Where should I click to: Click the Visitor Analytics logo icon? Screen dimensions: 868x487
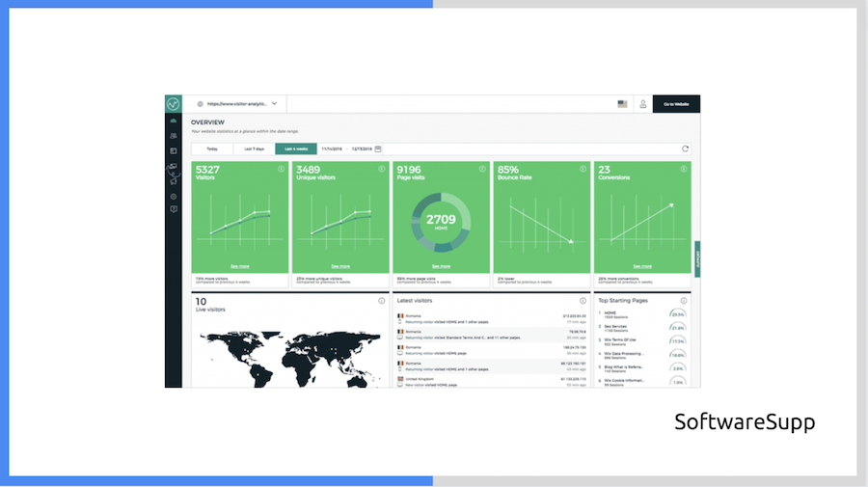[x=174, y=103]
